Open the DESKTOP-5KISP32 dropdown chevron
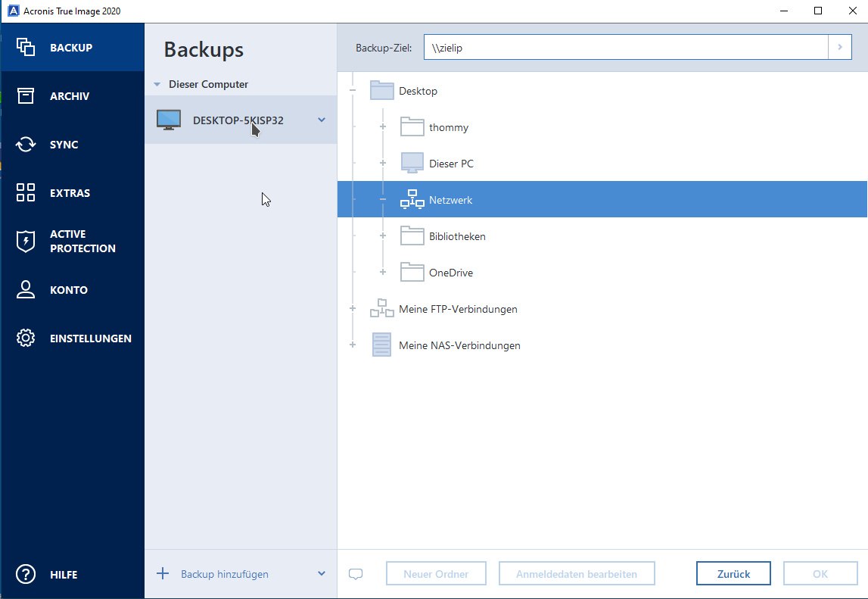The height and width of the screenshot is (599, 868). [321, 120]
